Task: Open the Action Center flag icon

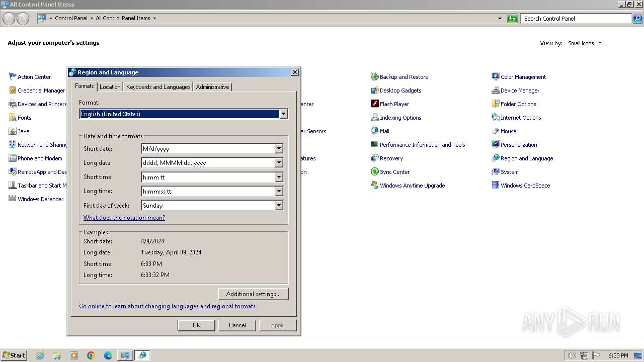Action: click(13, 77)
